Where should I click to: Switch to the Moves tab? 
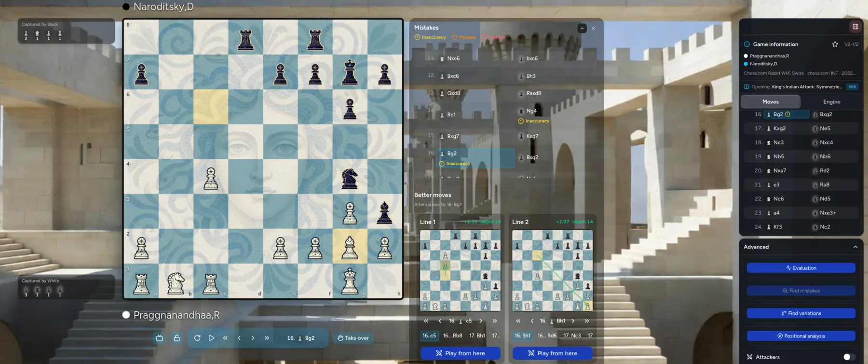coord(771,102)
